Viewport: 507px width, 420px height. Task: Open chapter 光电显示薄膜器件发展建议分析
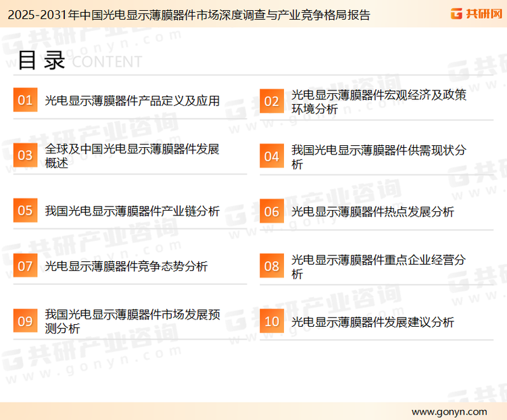pos(372,322)
